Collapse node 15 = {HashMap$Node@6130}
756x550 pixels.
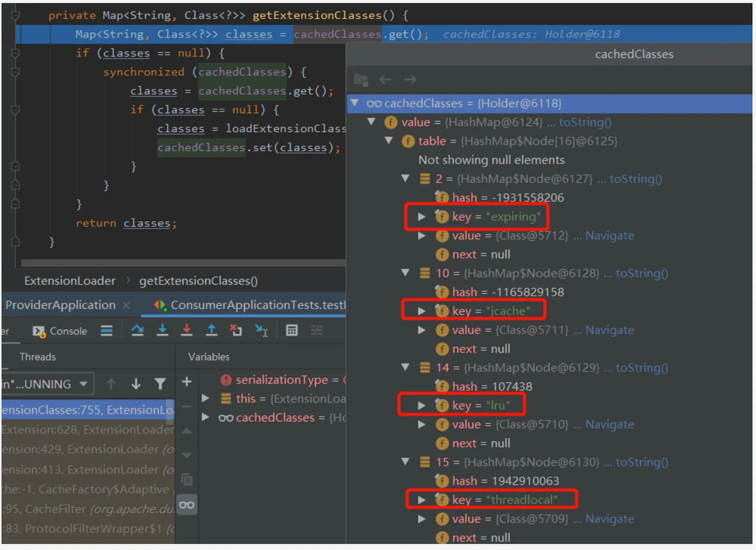click(x=406, y=461)
